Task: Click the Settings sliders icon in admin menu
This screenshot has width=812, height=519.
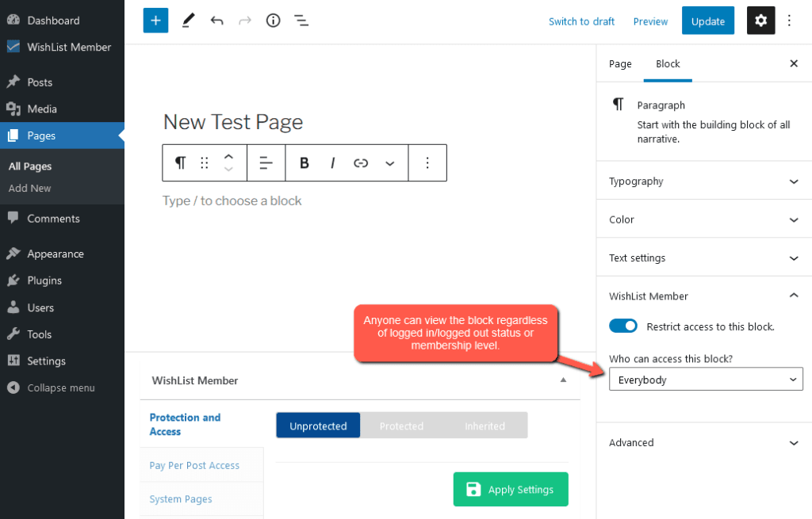Action: click(x=13, y=361)
